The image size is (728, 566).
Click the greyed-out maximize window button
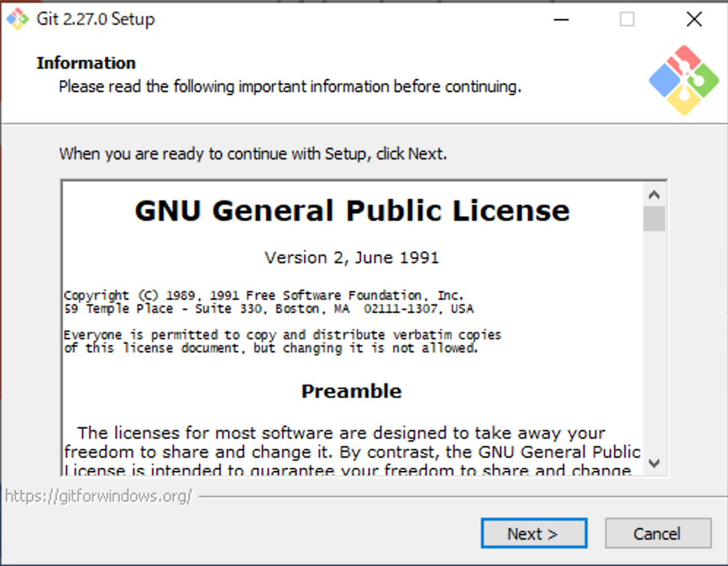pyautogui.click(x=627, y=20)
